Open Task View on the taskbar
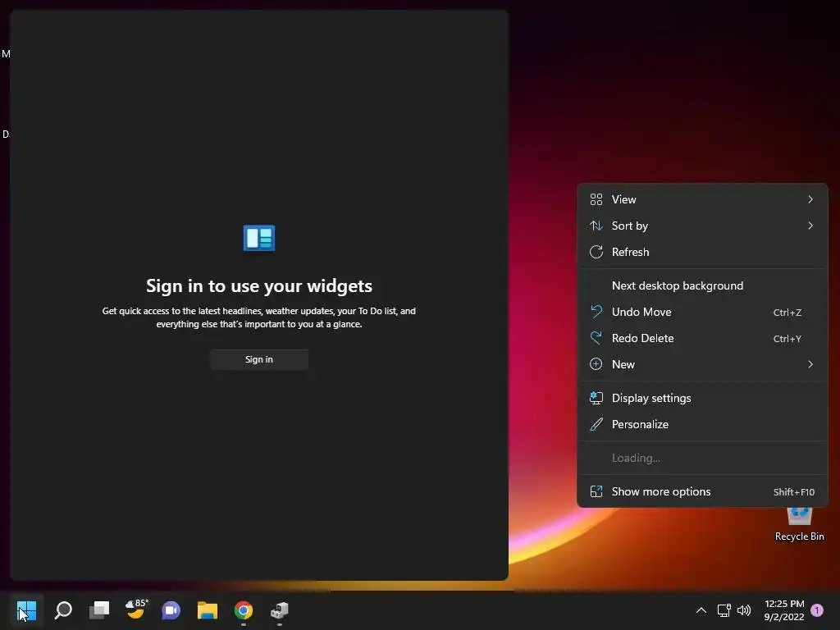Screen dimensions: 840x630 point(99,610)
